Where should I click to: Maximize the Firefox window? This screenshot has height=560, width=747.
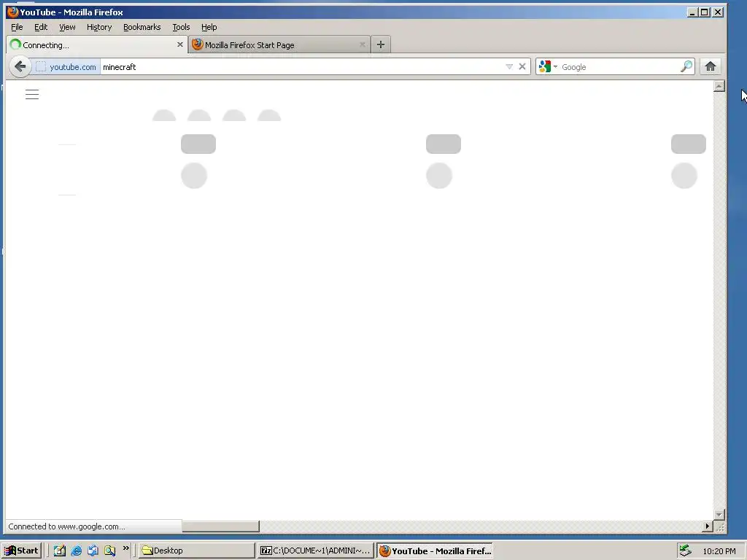click(705, 12)
